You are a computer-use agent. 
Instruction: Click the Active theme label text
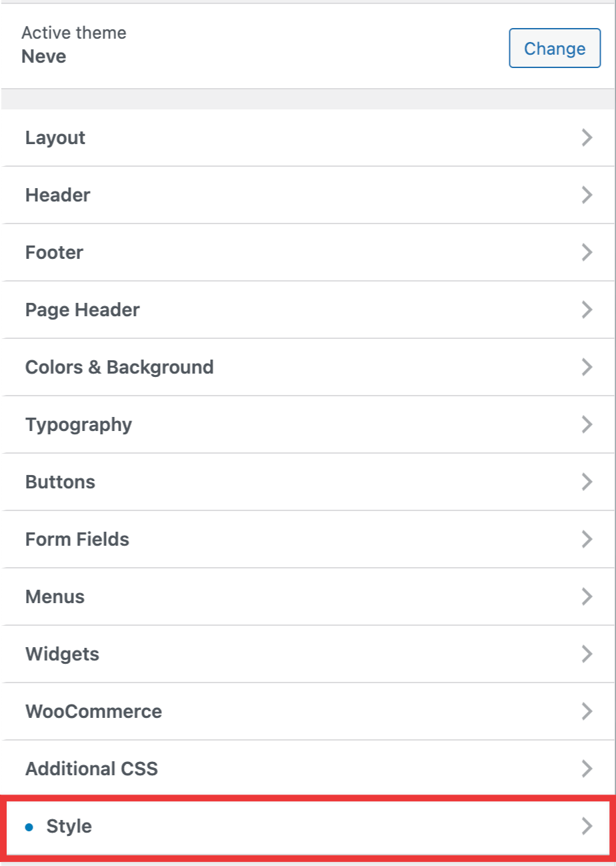click(x=73, y=33)
